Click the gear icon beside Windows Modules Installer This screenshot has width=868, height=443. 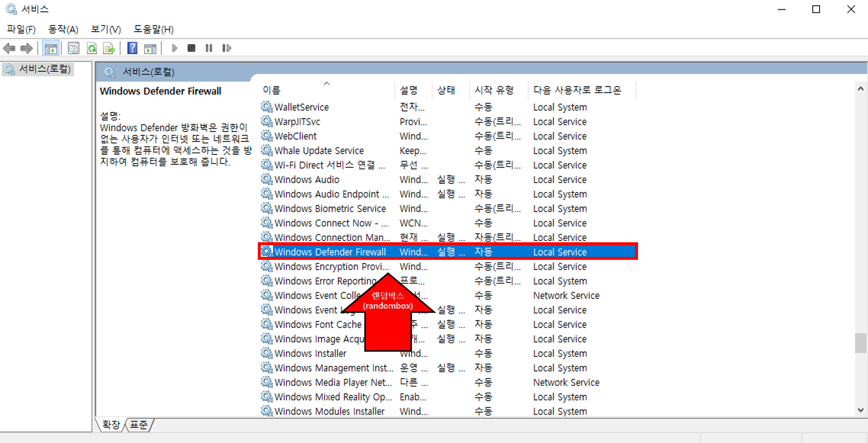coord(267,411)
